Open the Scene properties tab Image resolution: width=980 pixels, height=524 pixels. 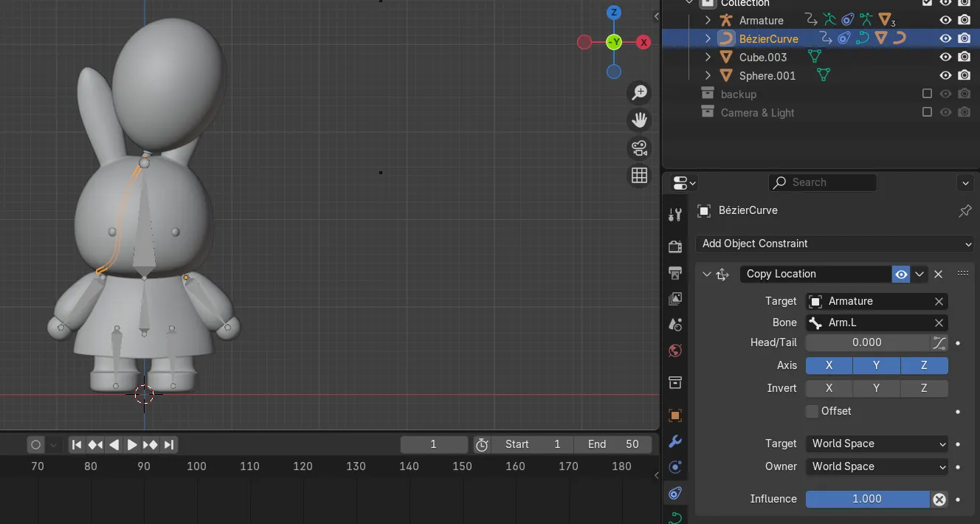click(x=674, y=325)
